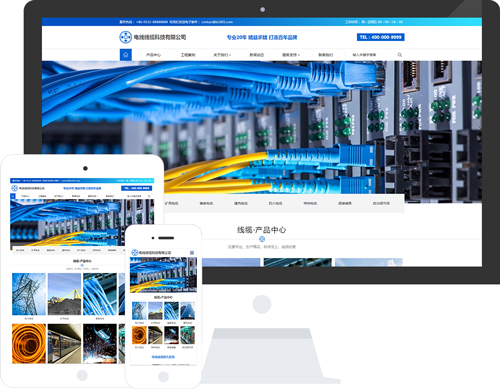The image size is (500, 389).
Task: Click the small home icon in tablet navbar
Action: click(x=13, y=196)
